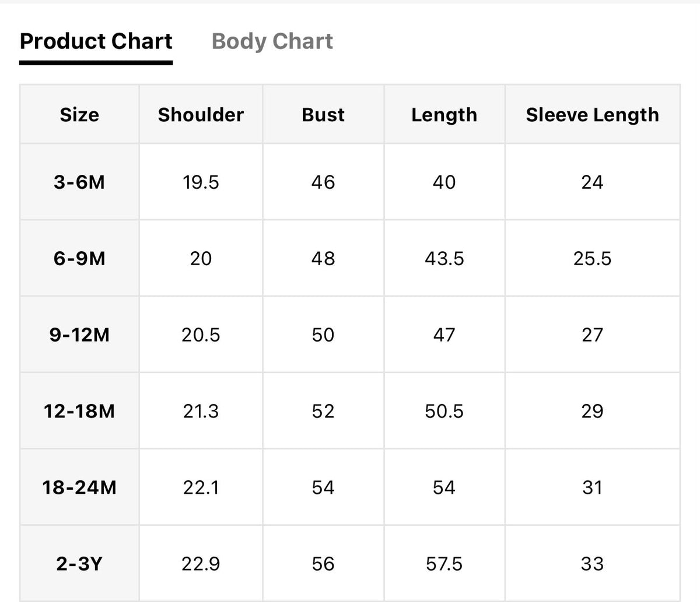Select the 6-9M size row label

(x=79, y=258)
